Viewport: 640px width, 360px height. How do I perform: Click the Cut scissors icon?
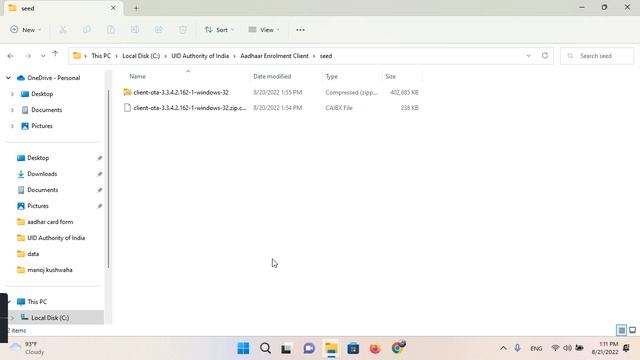63,30
